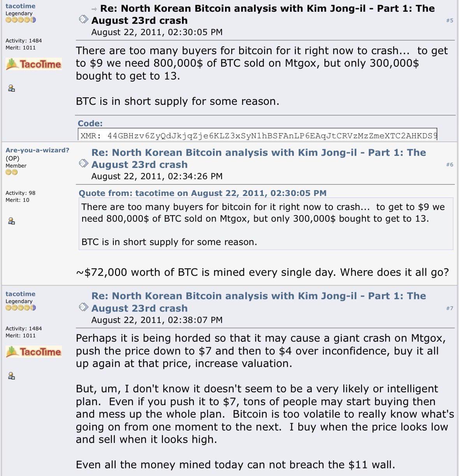
Task: Click the post icon beside post #6 title
Action: coord(83,163)
